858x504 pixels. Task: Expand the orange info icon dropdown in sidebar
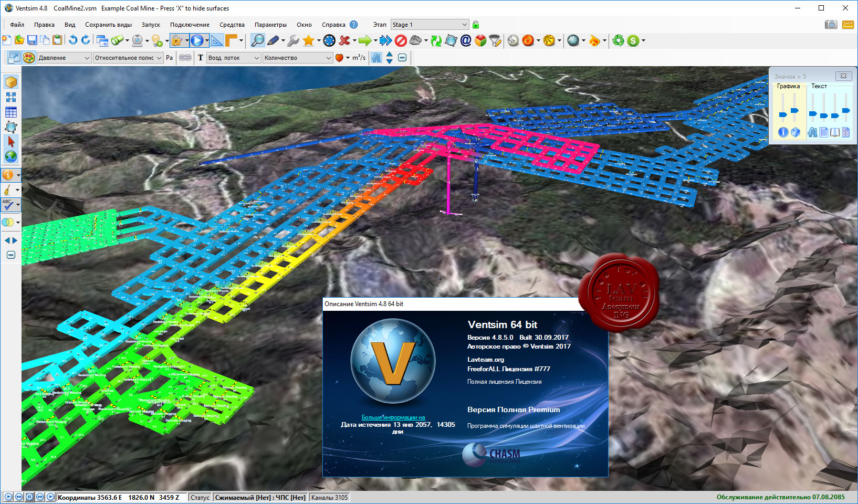tap(18, 175)
